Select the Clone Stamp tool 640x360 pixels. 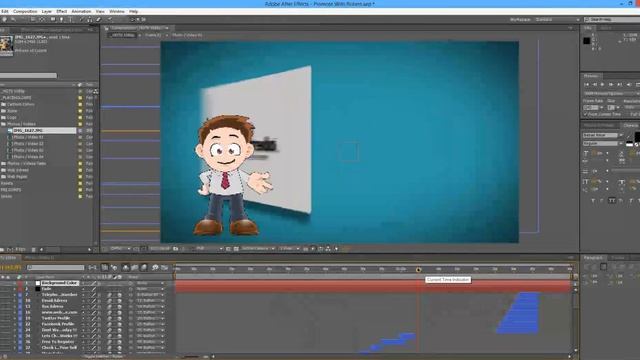point(89,19)
